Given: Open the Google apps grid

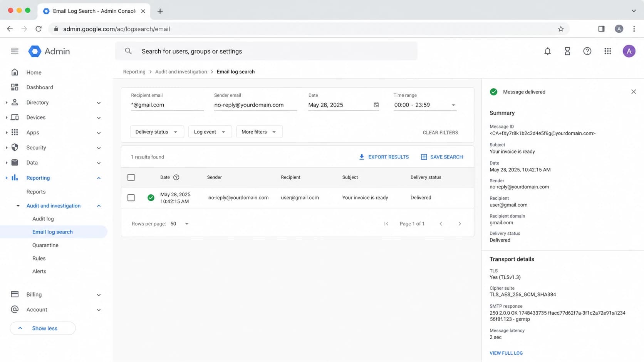Looking at the screenshot, I should 607,51.
